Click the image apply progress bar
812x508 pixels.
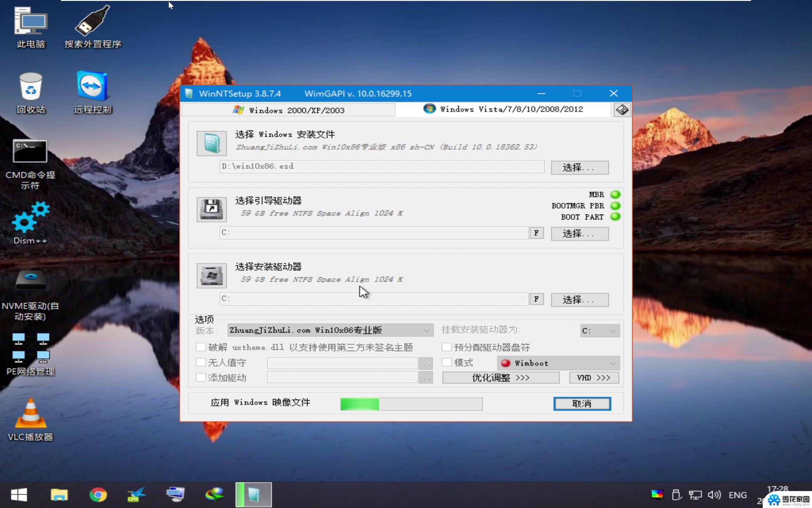[x=411, y=404]
